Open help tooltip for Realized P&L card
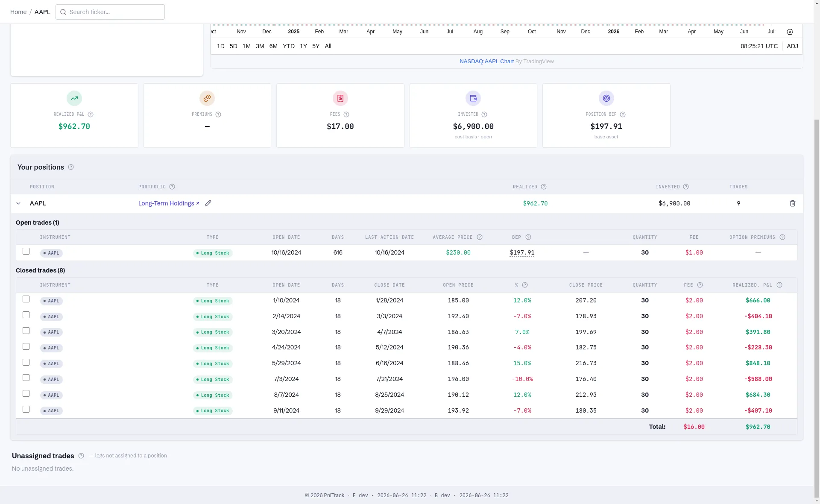 (x=91, y=114)
